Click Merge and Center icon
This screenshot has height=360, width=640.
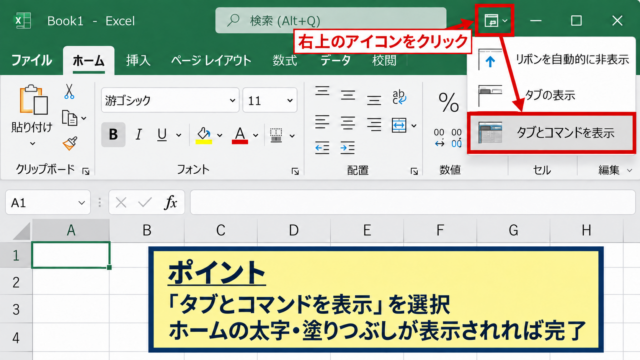pos(399,125)
